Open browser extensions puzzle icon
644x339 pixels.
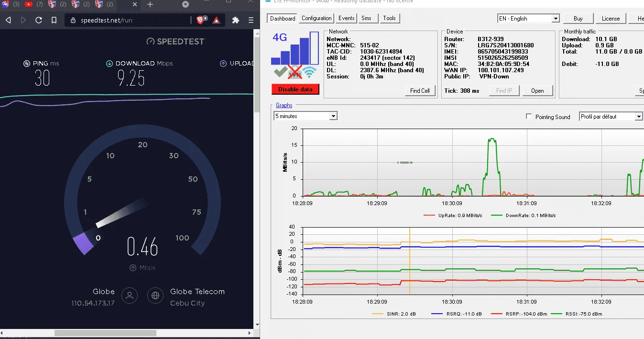point(235,20)
